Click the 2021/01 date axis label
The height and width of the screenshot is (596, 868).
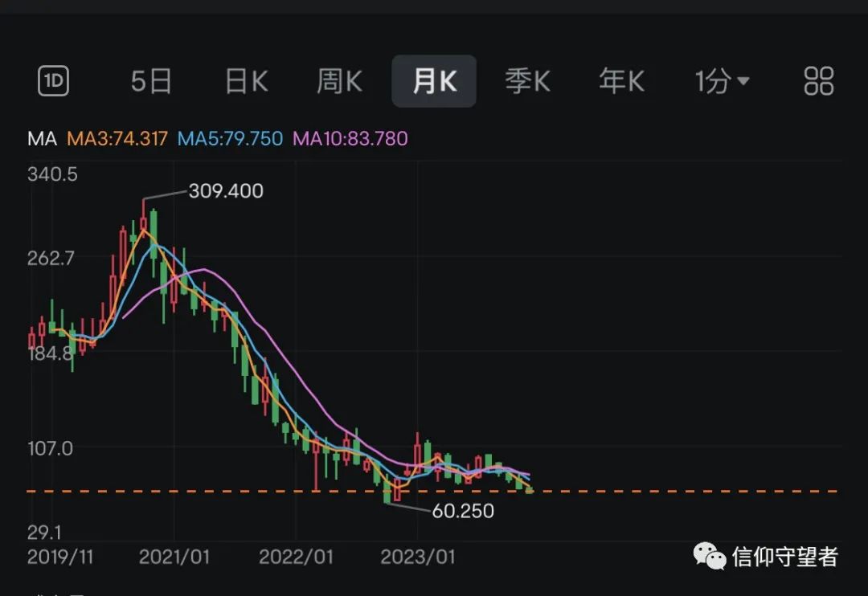(x=174, y=557)
